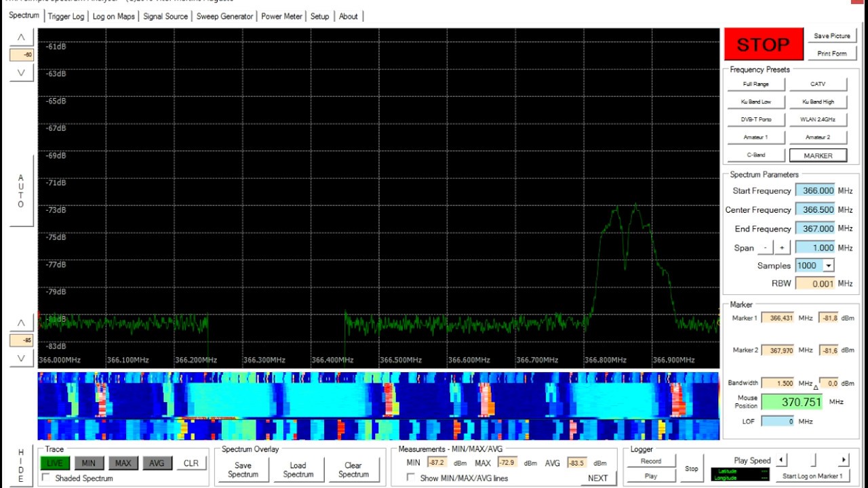
Task: Open the Samples dropdown
Action: [x=829, y=266]
